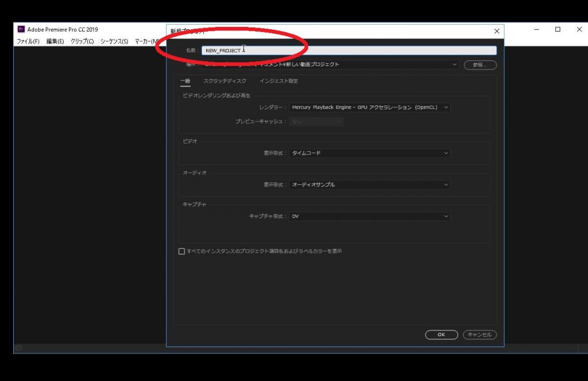Minimize the Premiere Pro main window
Image resolution: width=588 pixels, height=381 pixels.
click(536, 29)
